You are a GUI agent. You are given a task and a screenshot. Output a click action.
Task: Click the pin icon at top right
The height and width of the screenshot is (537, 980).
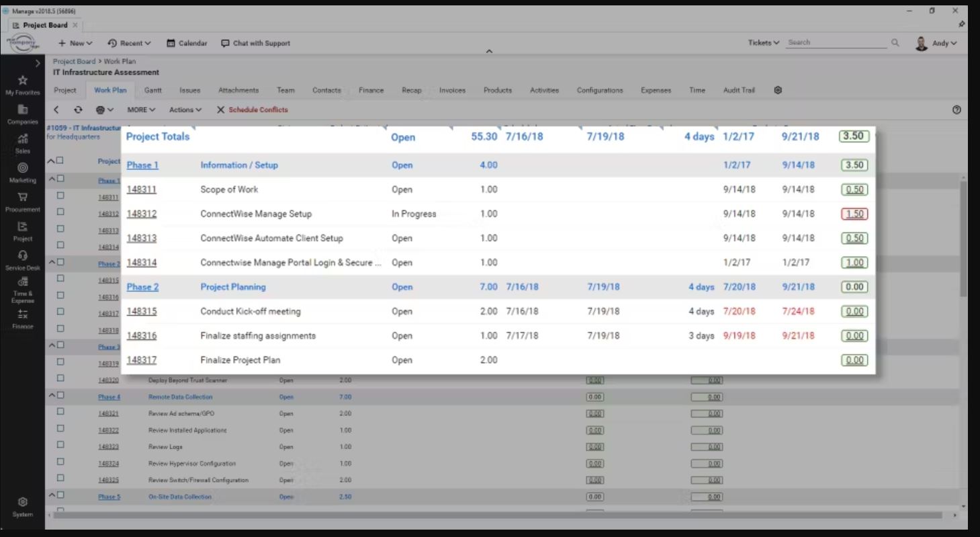coord(961,24)
